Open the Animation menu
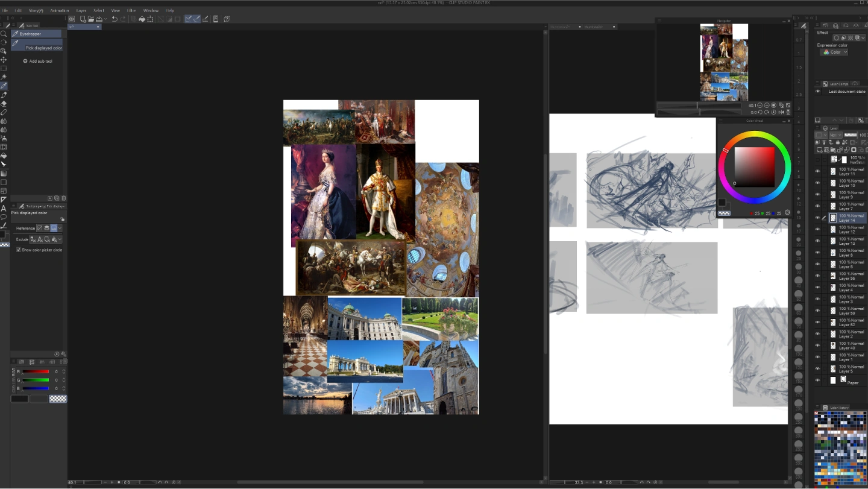 (60, 10)
